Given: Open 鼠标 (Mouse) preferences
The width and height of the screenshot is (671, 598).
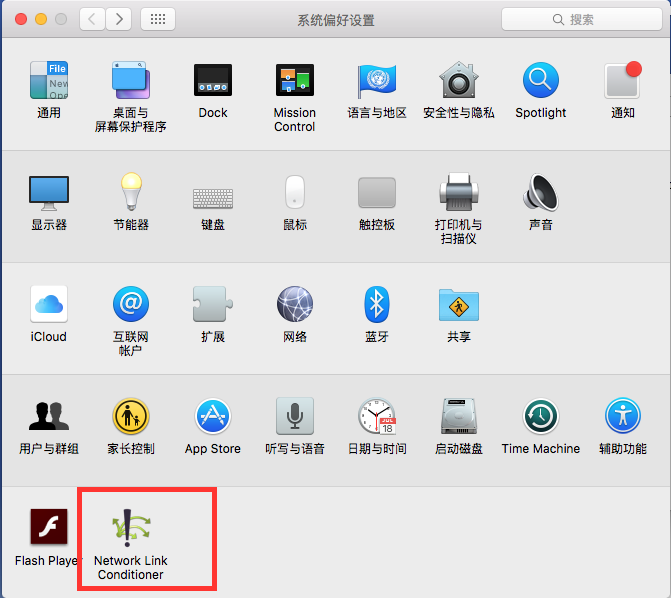Looking at the screenshot, I should (x=295, y=192).
